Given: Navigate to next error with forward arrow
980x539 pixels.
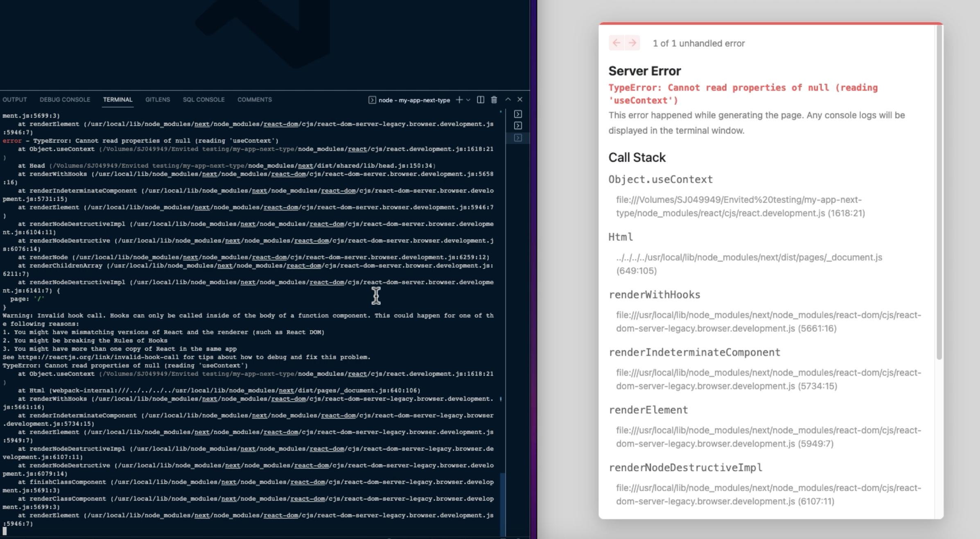Looking at the screenshot, I should coord(631,43).
